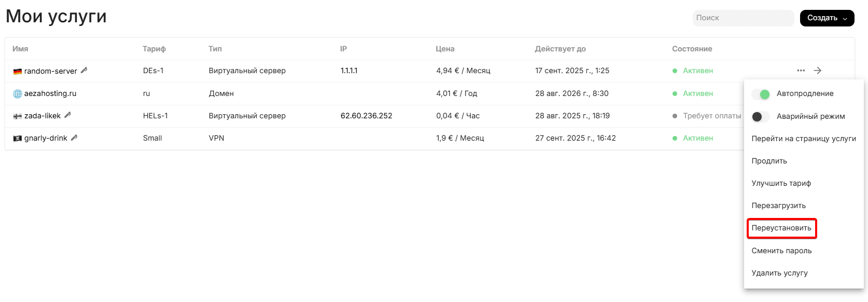Click Улучшить тариф in the menu
Image resolution: width=868 pixels, height=302 pixels.
point(781,183)
